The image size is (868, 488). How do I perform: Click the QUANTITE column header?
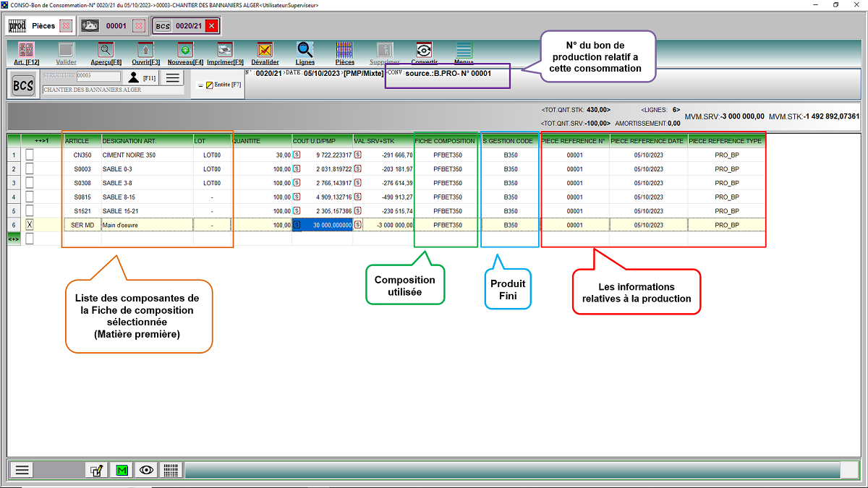262,140
